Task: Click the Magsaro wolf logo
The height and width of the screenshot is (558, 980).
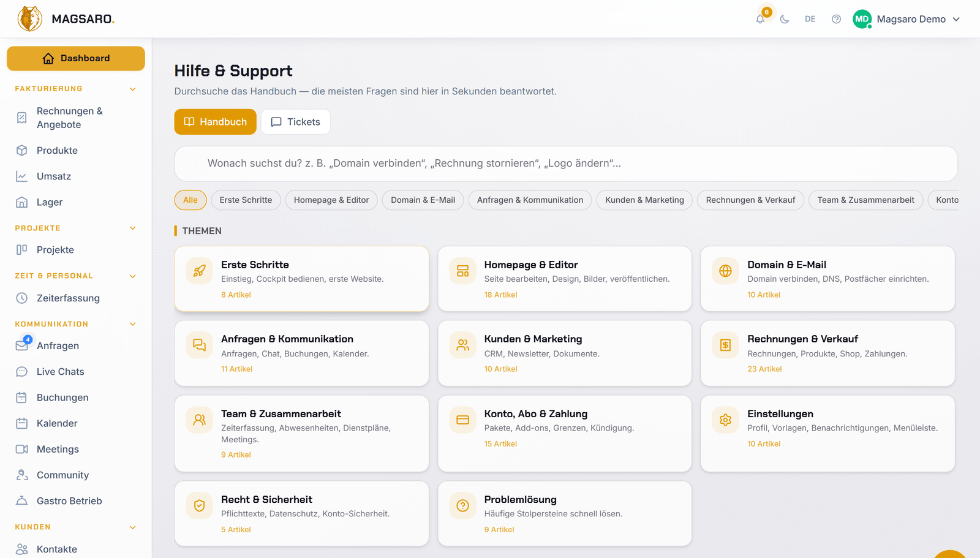Action: [30, 19]
